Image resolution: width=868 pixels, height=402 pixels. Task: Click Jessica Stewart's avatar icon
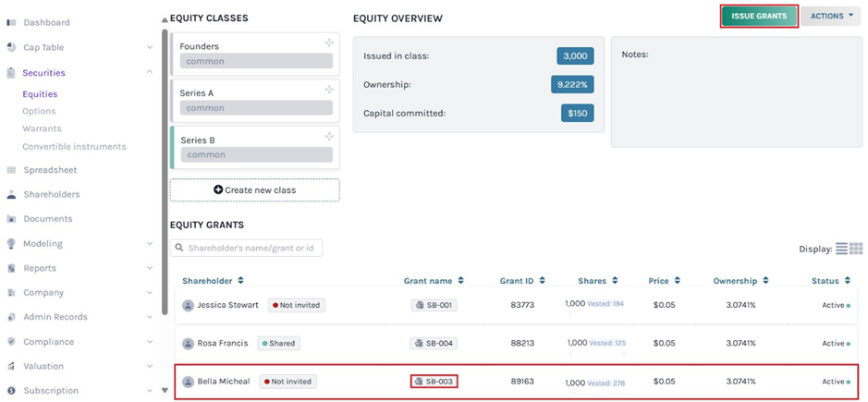pos(189,305)
